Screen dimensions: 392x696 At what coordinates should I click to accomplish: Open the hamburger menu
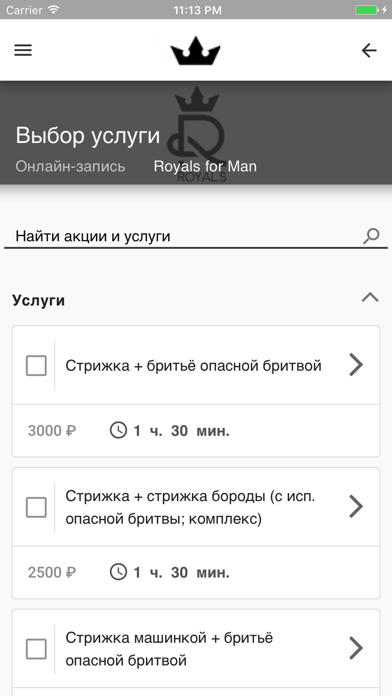[x=23, y=50]
